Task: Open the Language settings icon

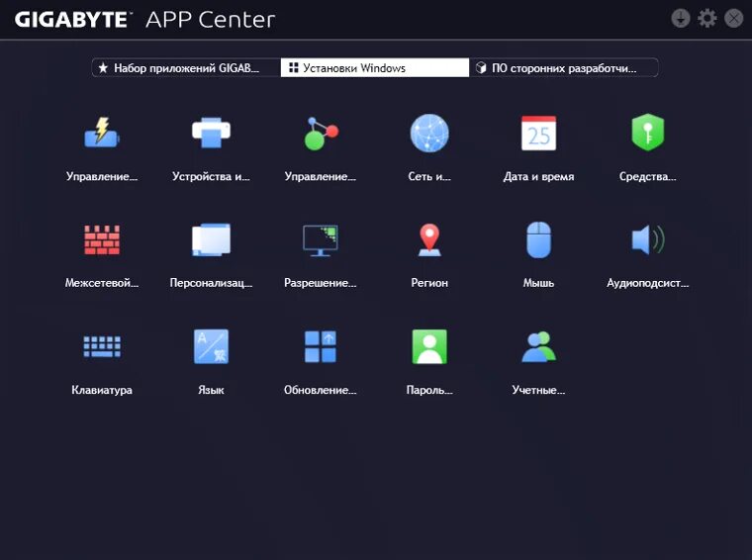Action: coord(211,346)
